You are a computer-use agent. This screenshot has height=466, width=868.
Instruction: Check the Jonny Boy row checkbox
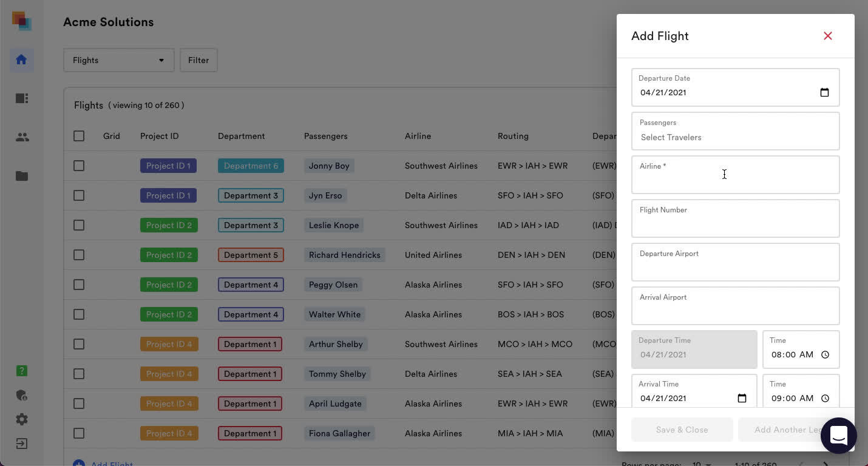(79, 166)
